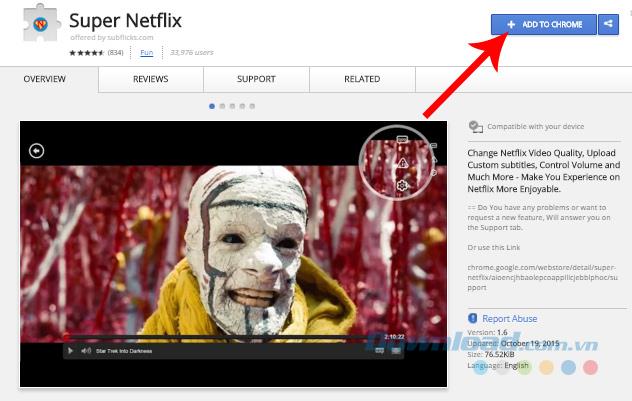
Task: Click the Report Abuse link
Action: (510, 319)
